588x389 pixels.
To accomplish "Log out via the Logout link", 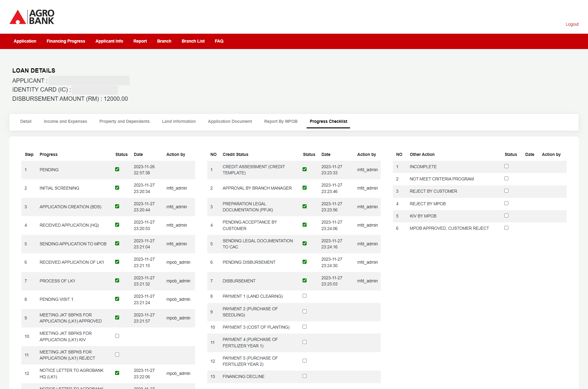I will tap(572, 24).
